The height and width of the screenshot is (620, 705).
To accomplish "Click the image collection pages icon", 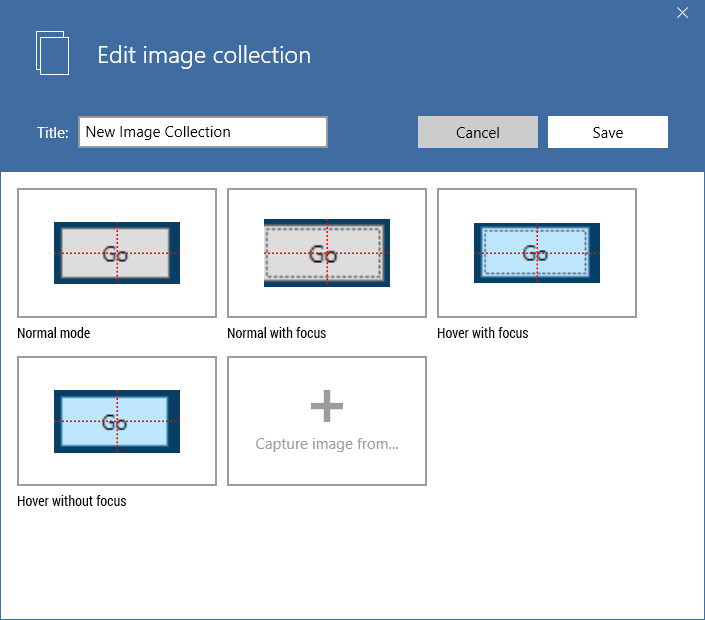I will coord(52,53).
